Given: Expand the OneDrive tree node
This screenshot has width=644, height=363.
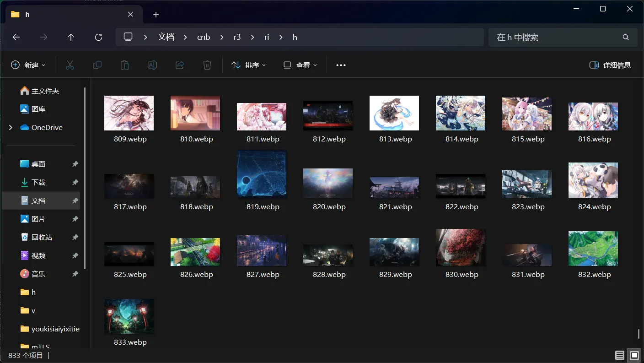Looking at the screenshot, I should 11,127.
